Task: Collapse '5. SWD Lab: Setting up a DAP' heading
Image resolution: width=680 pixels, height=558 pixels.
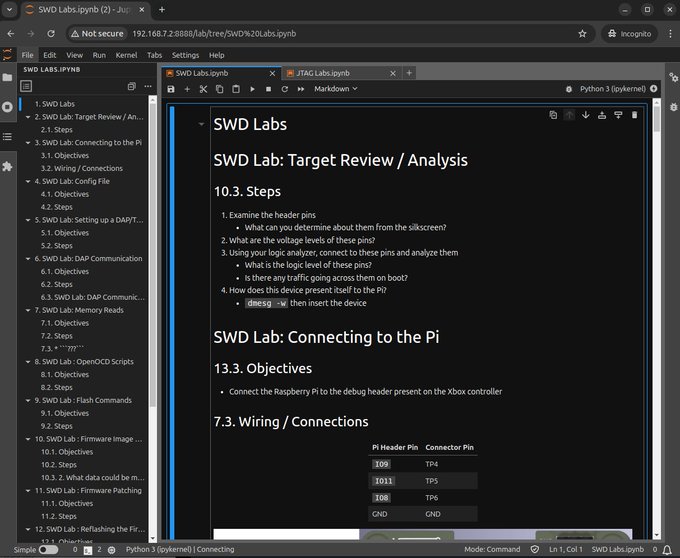Action: [28, 220]
